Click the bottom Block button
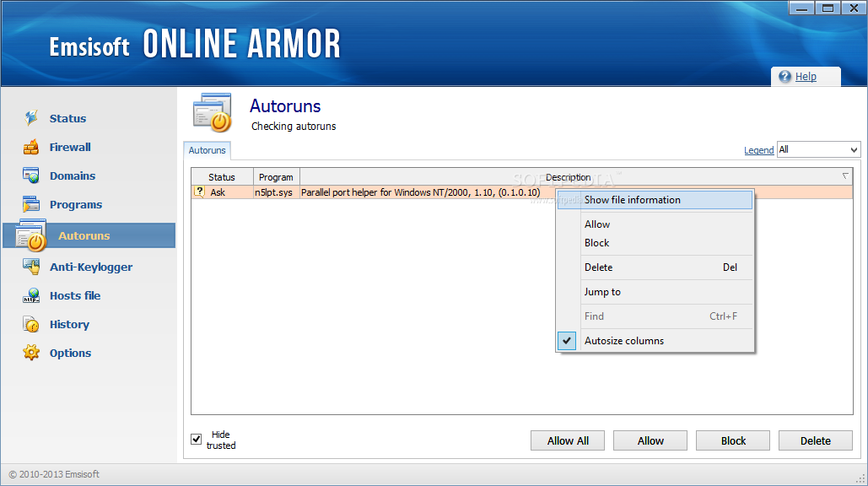Image resolution: width=868 pixels, height=486 pixels. (733, 440)
